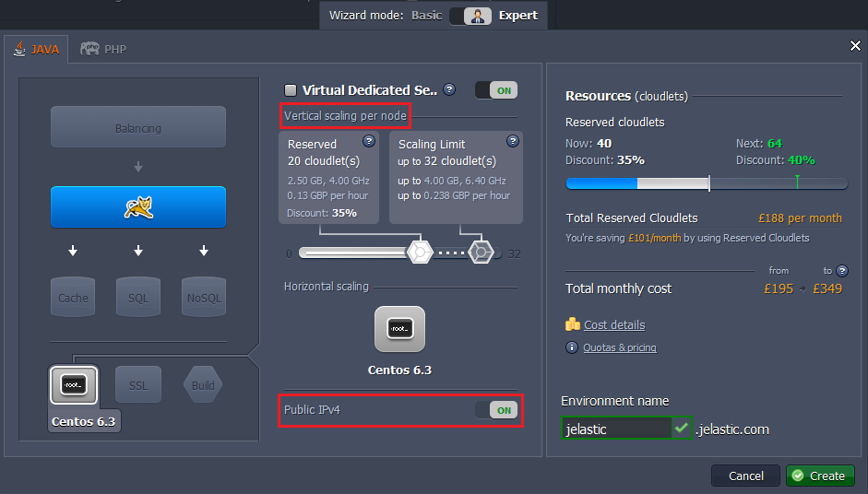Open help icon in Scaling Limit box
This screenshot has height=494, width=868.
(x=513, y=141)
